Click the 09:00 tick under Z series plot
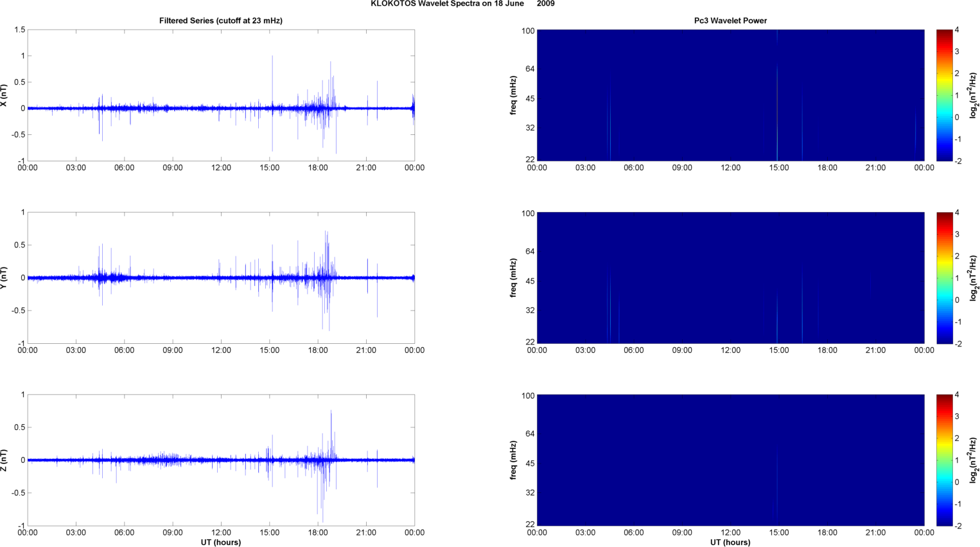Image resolution: width=980 pixels, height=547 pixels. tap(173, 532)
